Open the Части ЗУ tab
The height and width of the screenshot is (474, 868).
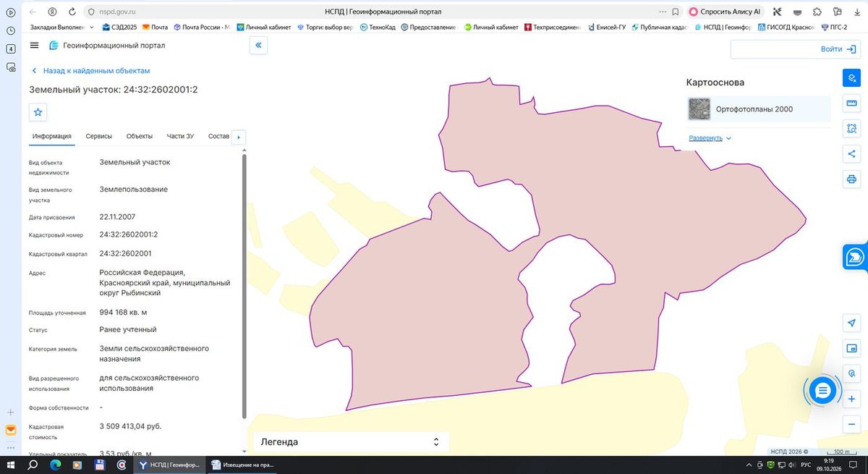[180, 136]
